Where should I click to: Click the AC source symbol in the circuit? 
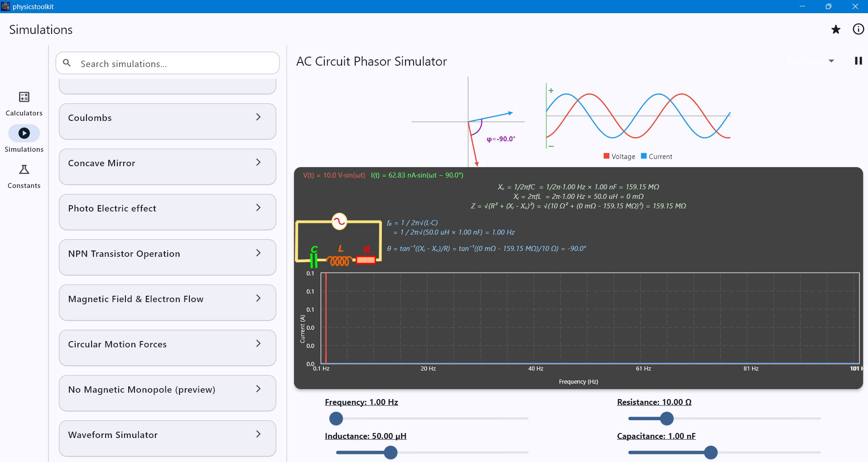pos(339,221)
